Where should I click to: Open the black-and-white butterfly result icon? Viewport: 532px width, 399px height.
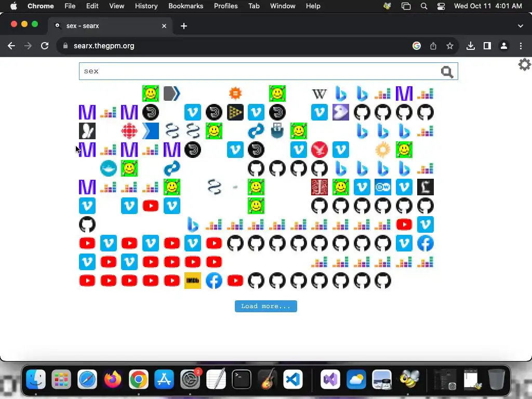[x=87, y=131]
